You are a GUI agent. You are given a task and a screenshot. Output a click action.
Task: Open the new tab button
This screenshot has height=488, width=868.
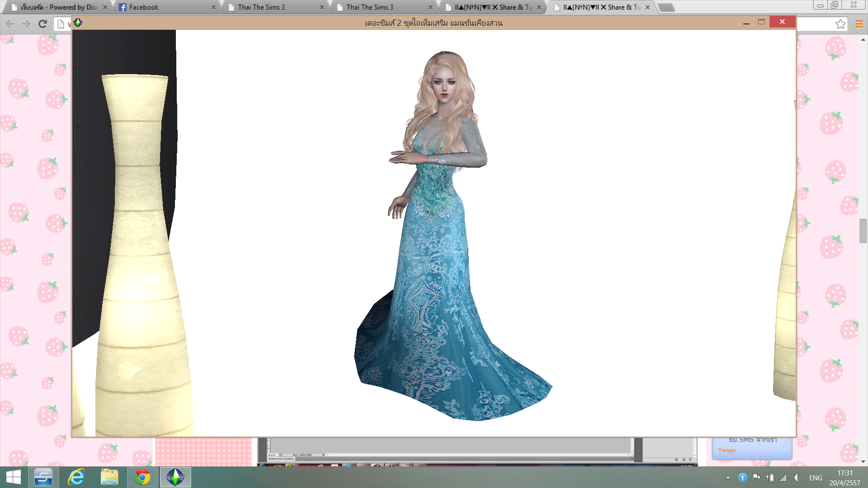[x=665, y=7]
